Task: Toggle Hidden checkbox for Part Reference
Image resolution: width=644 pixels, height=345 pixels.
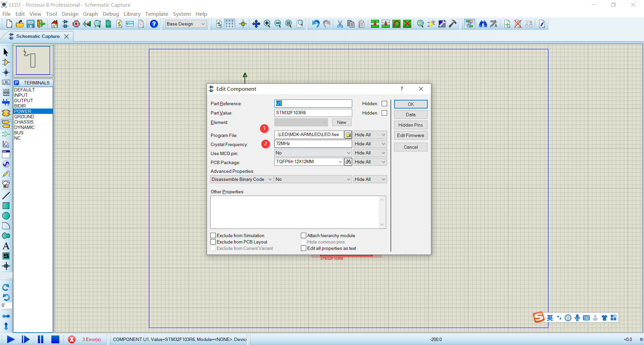Action: click(x=384, y=103)
